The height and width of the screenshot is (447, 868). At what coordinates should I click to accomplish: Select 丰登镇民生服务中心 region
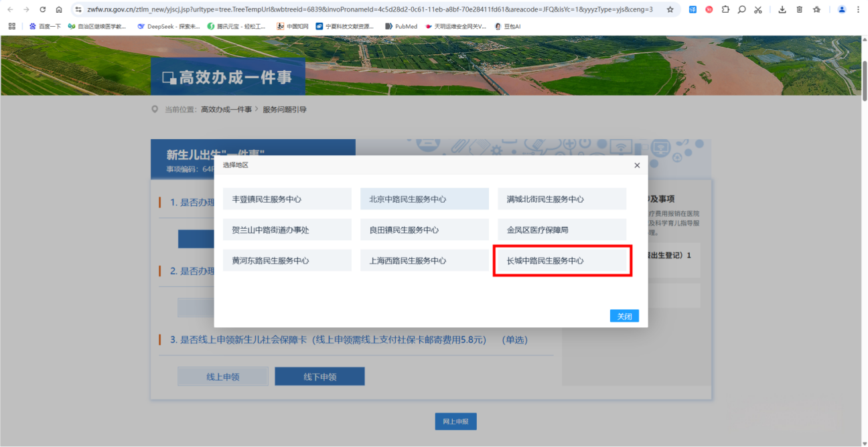click(x=287, y=199)
